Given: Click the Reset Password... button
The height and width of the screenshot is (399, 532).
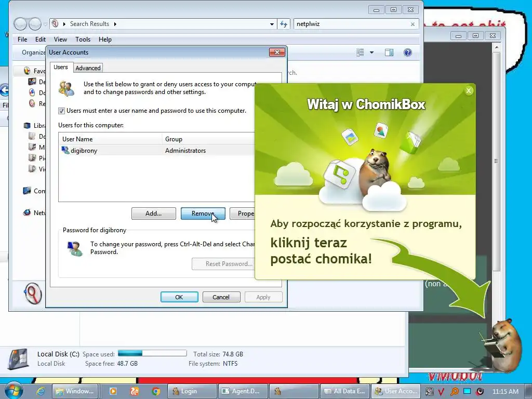Looking at the screenshot, I should click(223, 263).
